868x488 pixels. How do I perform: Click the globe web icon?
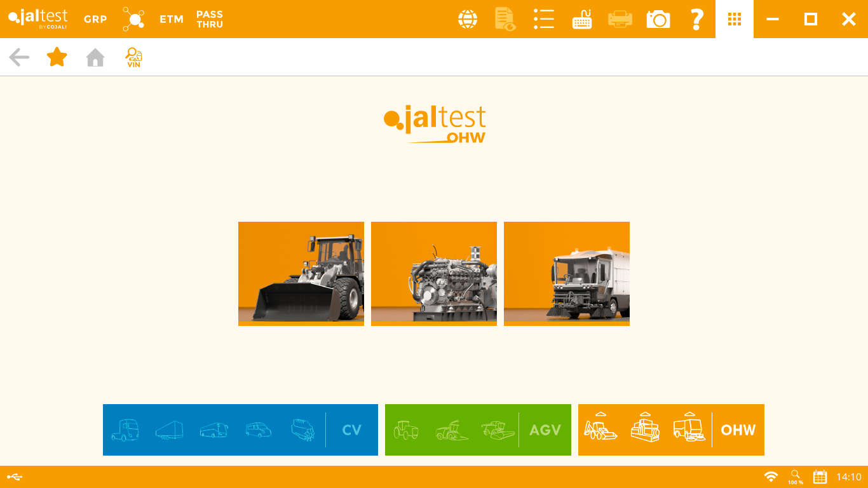(x=468, y=19)
